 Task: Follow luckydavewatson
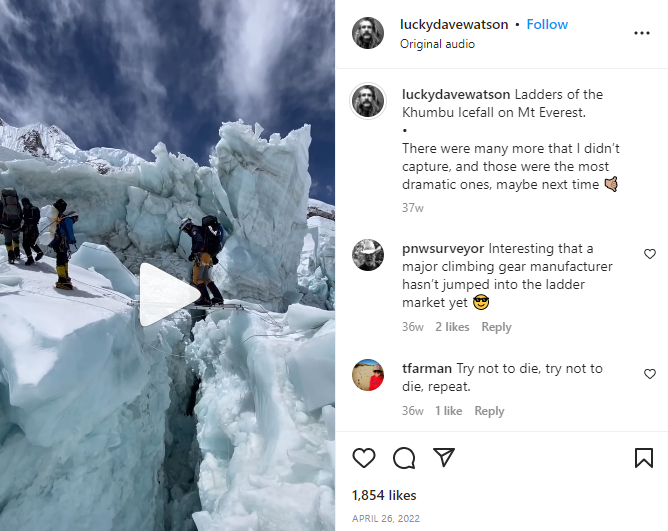tap(547, 24)
